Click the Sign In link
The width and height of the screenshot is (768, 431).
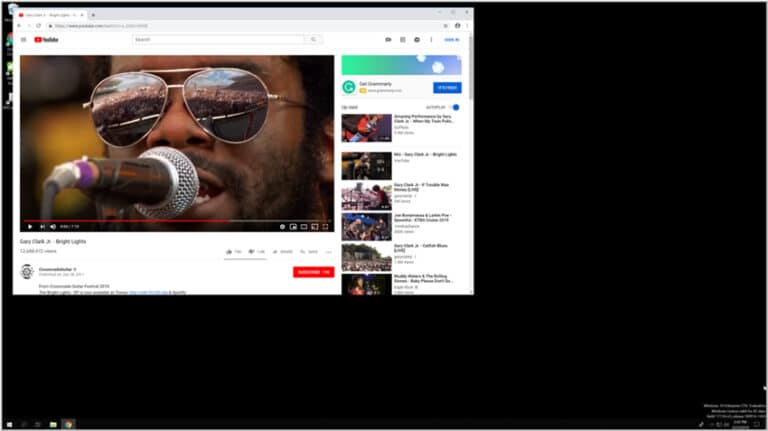click(x=452, y=40)
